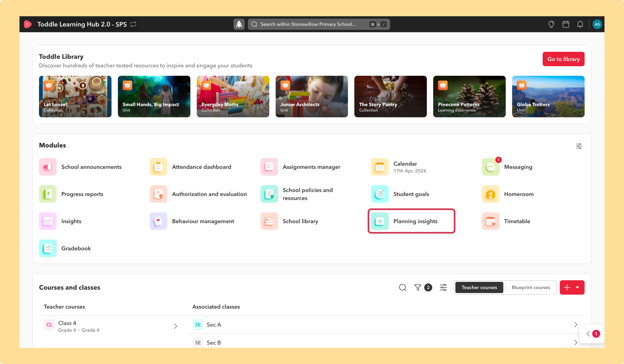
Task: Click the Sec A class label
Action: [x=214, y=325]
